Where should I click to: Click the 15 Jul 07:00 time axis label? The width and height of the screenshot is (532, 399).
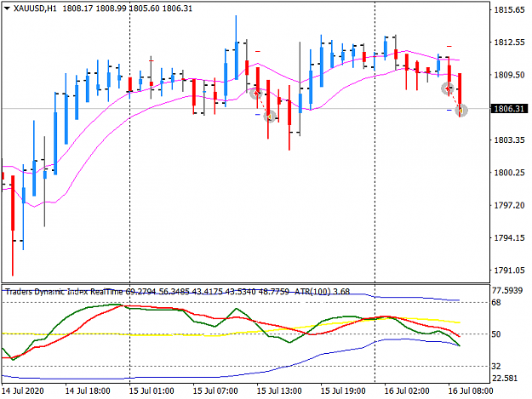(215, 390)
